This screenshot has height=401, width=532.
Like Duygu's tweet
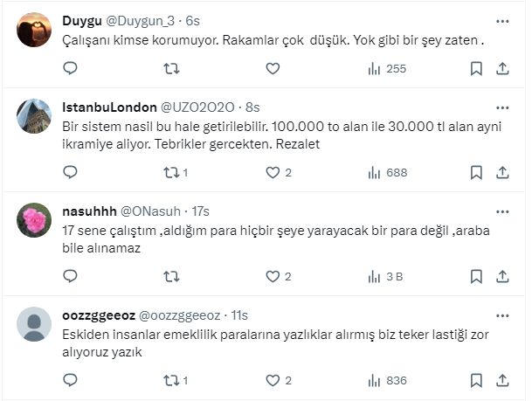pos(273,68)
